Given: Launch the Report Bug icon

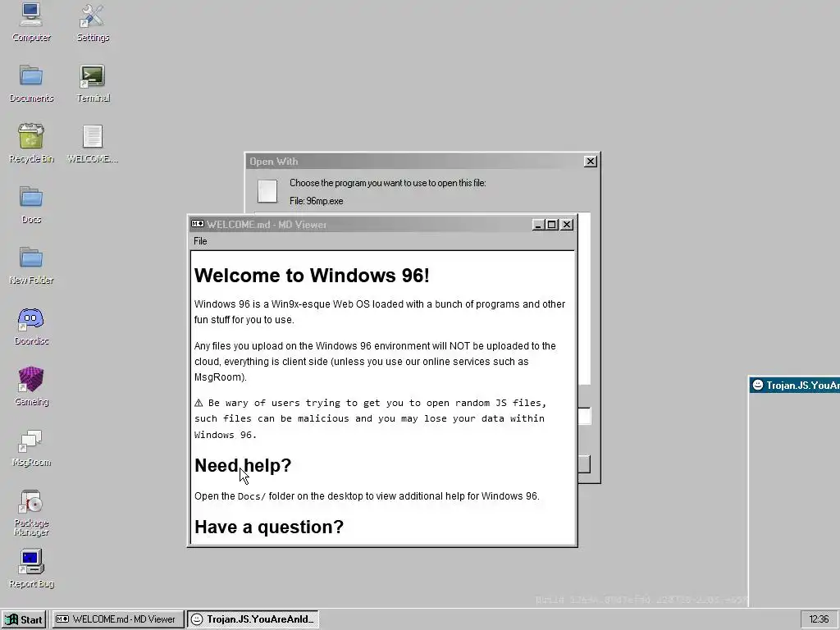Looking at the screenshot, I should [x=31, y=569].
